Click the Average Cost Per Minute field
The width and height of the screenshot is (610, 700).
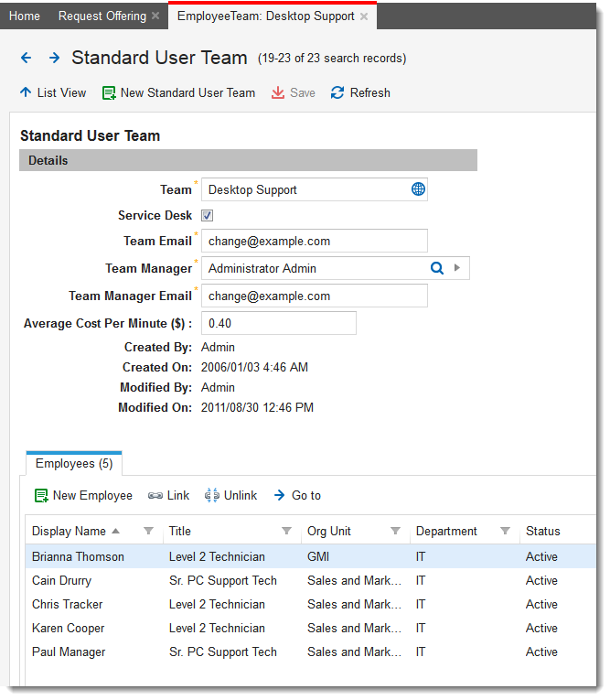tap(278, 323)
